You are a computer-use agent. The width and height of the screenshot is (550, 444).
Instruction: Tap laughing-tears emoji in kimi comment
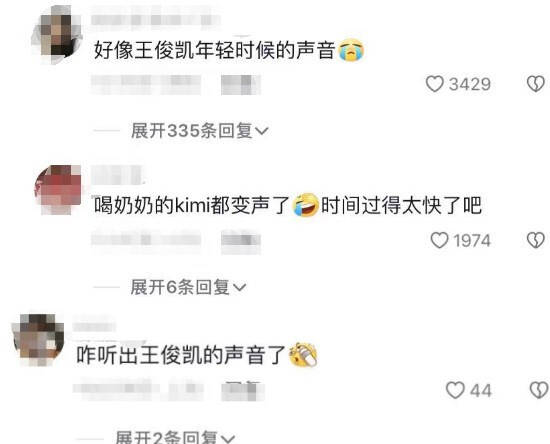point(306,205)
